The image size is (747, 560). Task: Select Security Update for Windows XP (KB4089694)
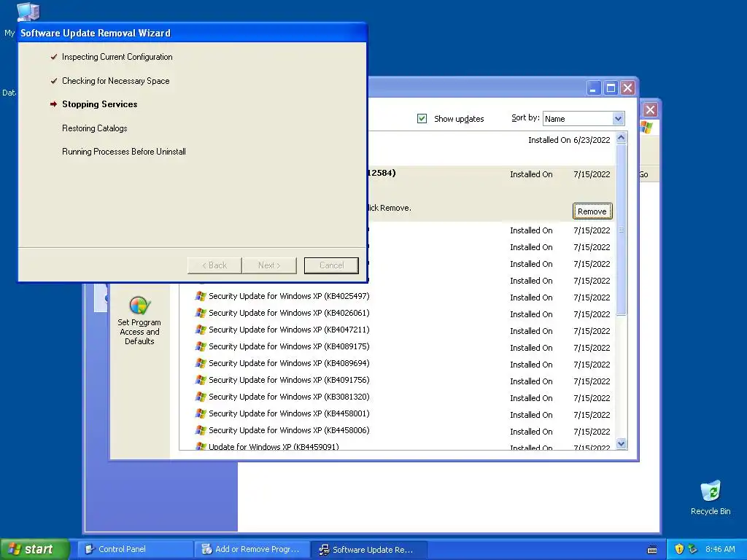289,363
